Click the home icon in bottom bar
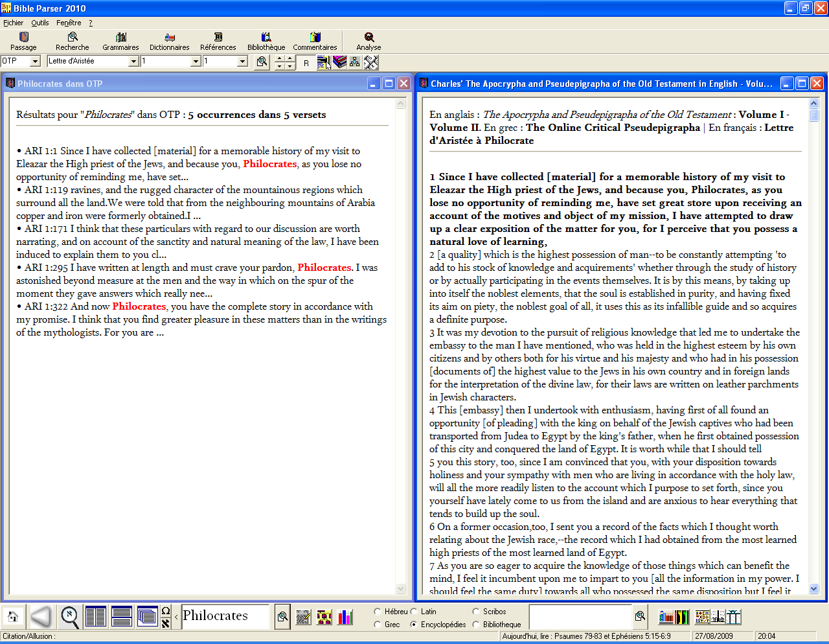Screen dimensions: 829x644 (x=12, y=616)
